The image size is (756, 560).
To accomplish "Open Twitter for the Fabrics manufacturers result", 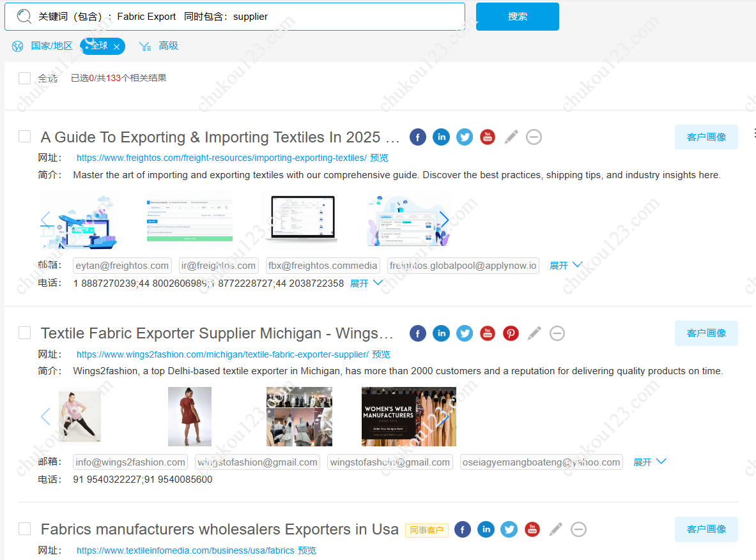I will 509,529.
